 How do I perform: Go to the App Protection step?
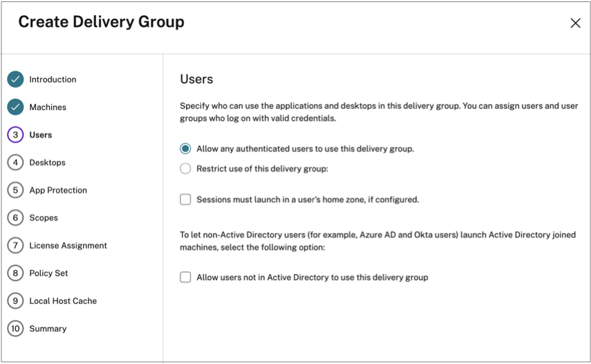58,190
